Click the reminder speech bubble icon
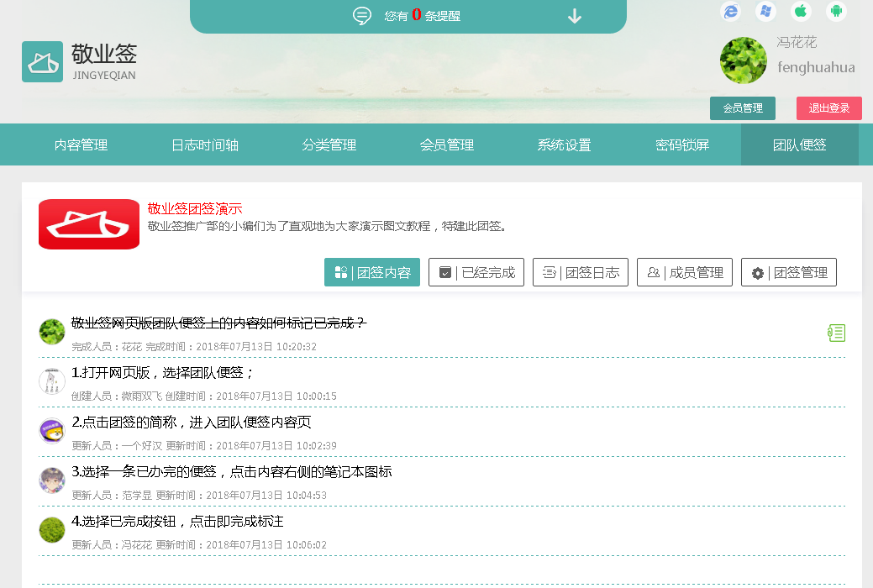The width and height of the screenshot is (873, 588). click(362, 16)
